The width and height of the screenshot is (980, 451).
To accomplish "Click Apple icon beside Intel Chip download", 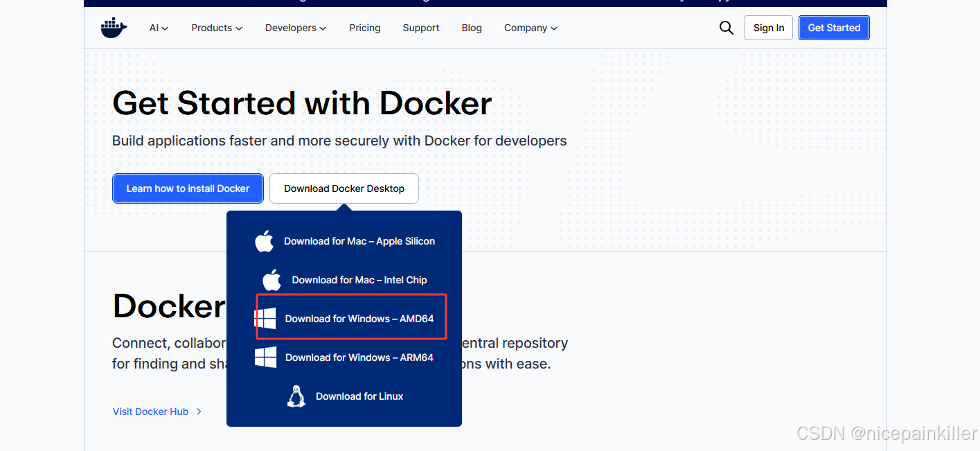I will (272, 280).
